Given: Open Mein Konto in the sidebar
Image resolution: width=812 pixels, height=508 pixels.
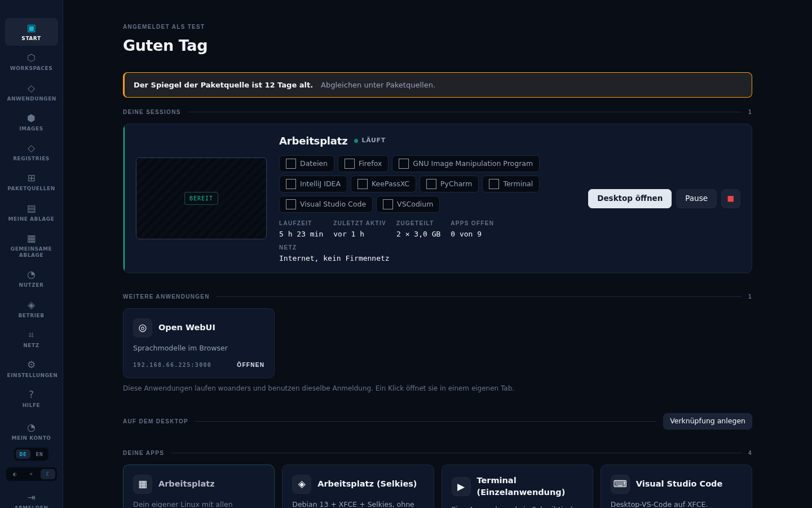Looking at the screenshot, I should pos(31,432).
